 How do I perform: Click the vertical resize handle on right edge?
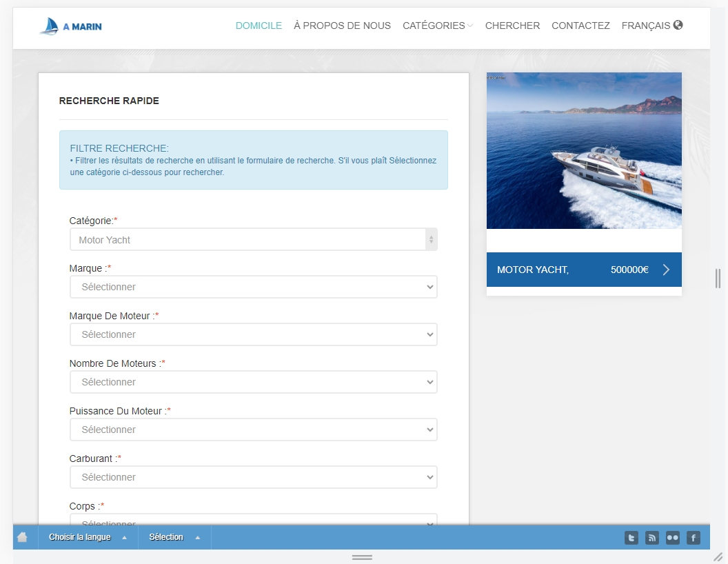pyautogui.click(x=718, y=279)
